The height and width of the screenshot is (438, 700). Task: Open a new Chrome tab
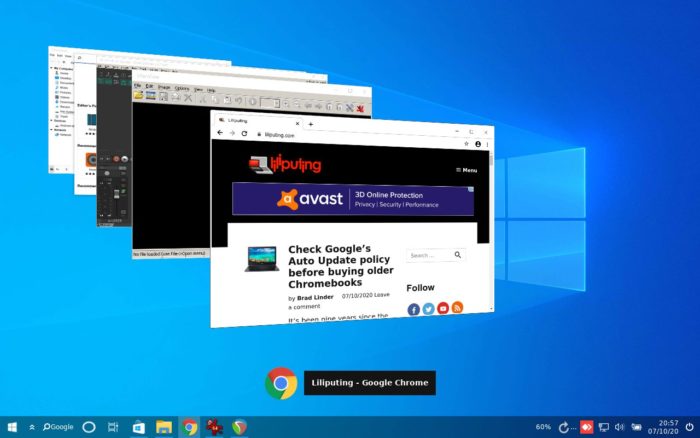[311, 124]
